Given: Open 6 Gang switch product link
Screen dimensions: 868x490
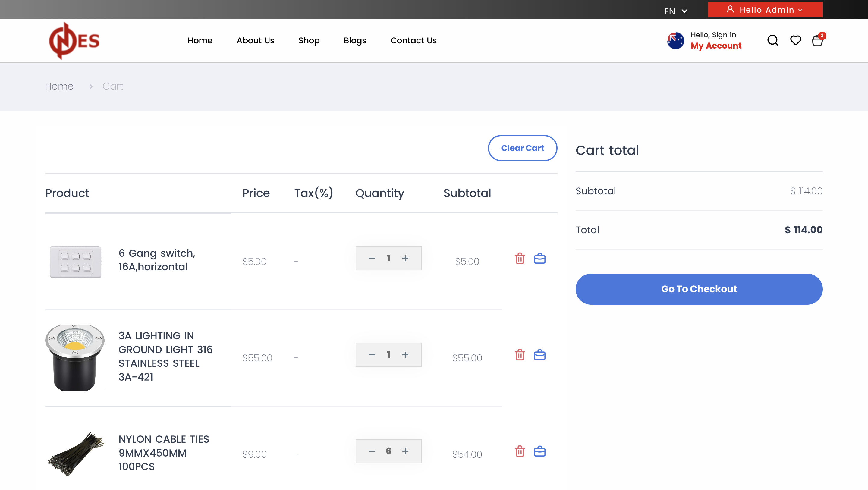Looking at the screenshot, I should (x=157, y=260).
